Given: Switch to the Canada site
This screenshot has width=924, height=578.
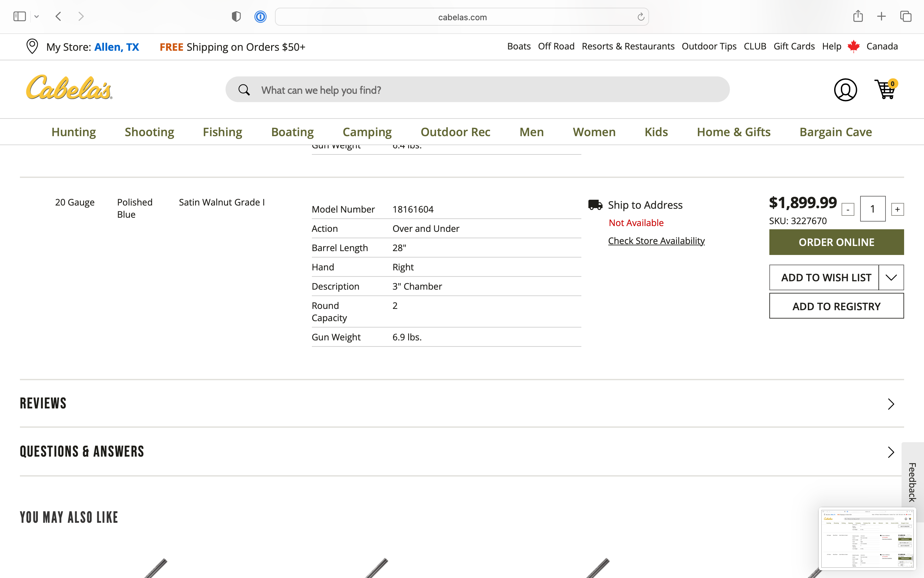Looking at the screenshot, I should [882, 46].
